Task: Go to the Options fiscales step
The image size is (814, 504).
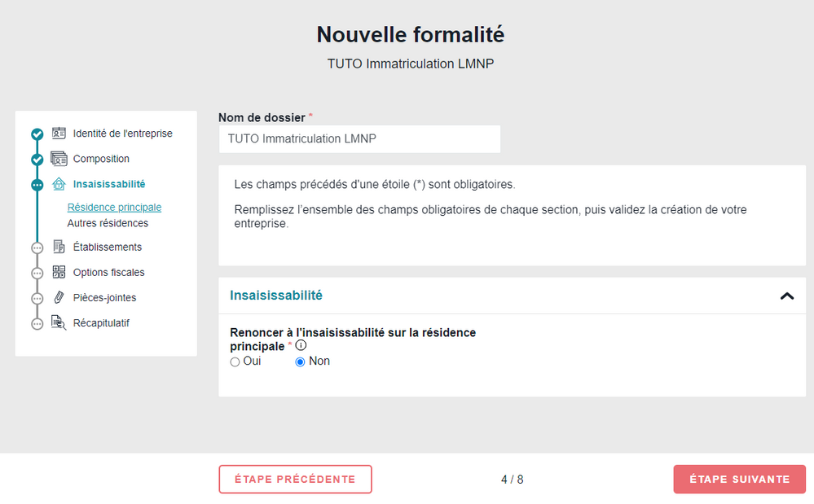Action: tap(108, 272)
